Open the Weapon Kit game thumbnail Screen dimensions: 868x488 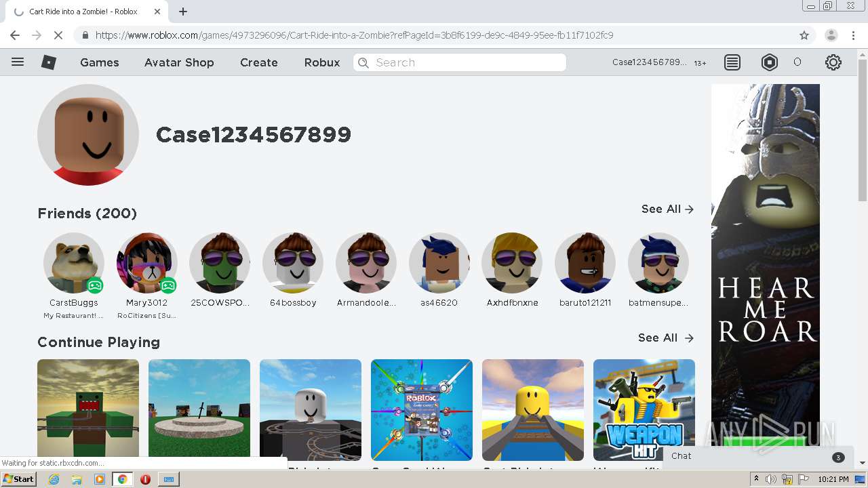[x=644, y=410]
